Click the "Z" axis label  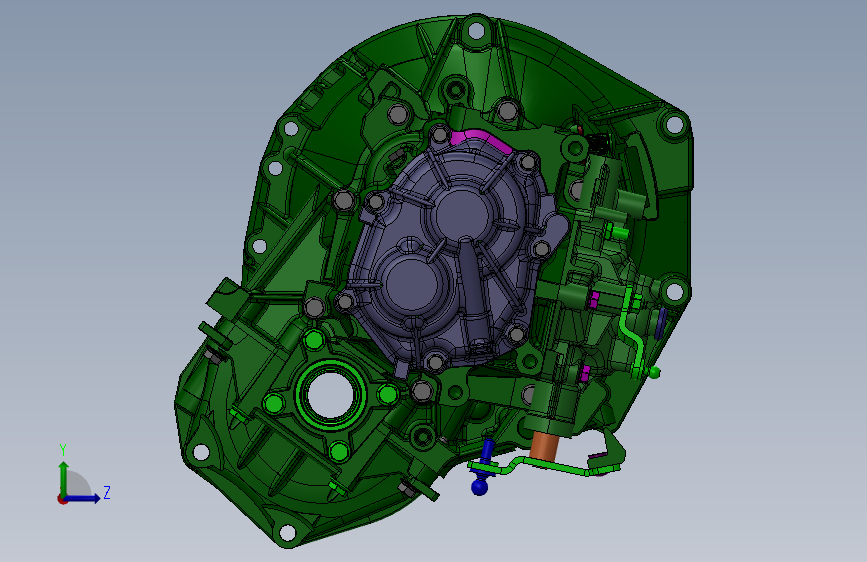[107, 492]
